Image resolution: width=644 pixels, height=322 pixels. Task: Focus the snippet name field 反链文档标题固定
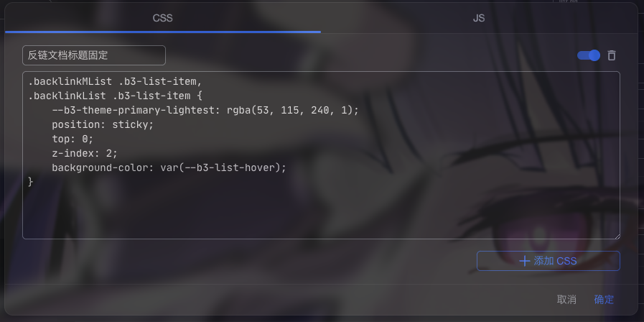94,55
